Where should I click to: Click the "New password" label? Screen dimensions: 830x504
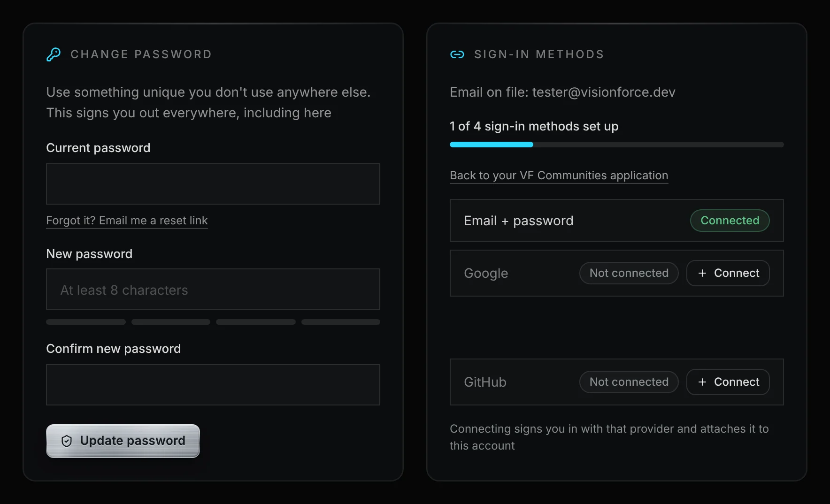pyautogui.click(x=89, y=254)
